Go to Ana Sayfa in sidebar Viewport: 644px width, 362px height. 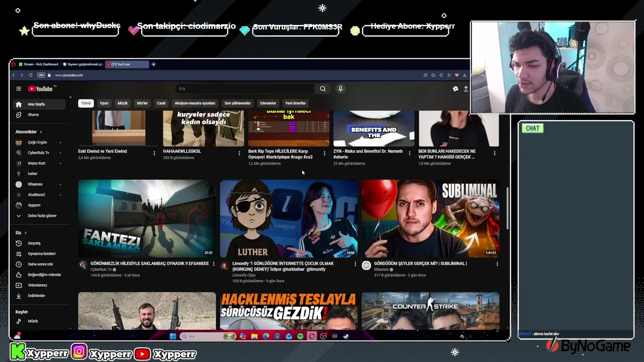[x=40, y=104]
